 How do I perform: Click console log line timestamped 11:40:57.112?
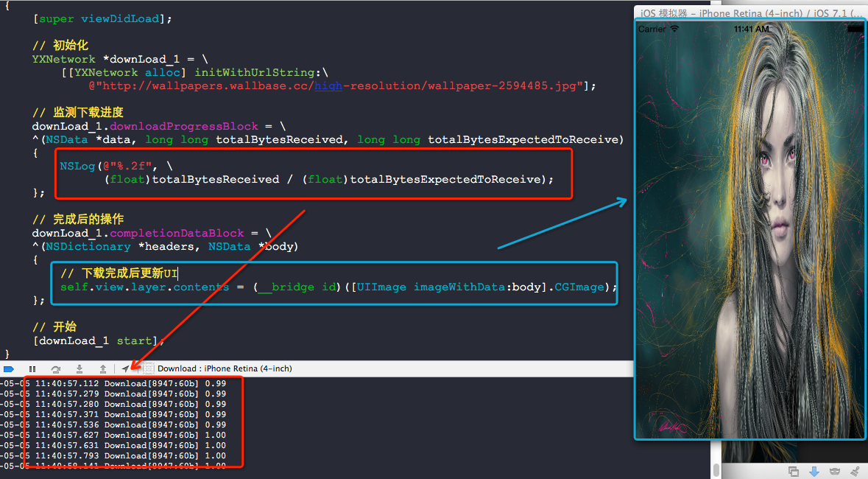[113, 384]
